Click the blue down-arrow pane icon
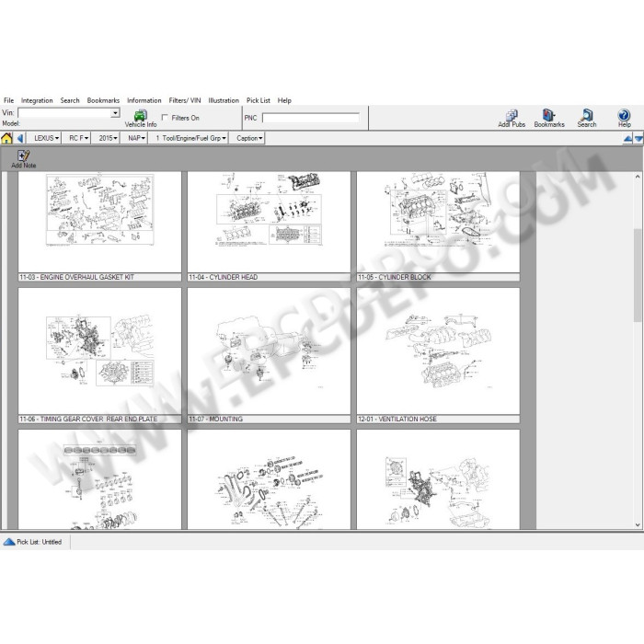Viewport: 644px width, 644px height. tap(638, 139)
